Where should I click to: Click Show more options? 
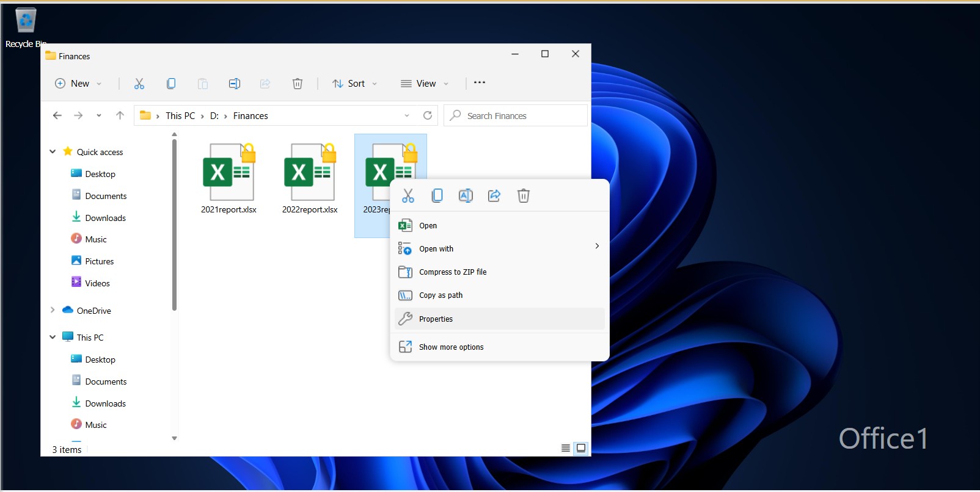[x=451, y=347]
